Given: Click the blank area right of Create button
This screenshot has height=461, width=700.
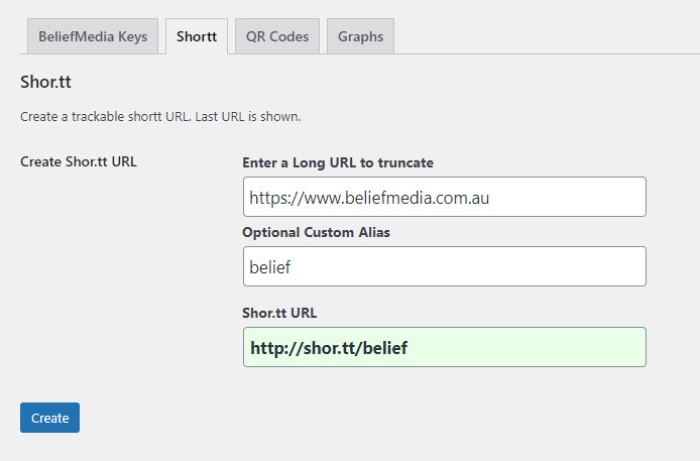Looking at the screenshot, I should [x=300, y=418].
